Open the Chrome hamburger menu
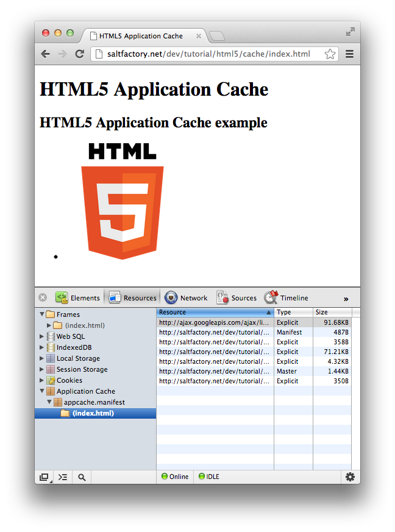The height and width of the screenshot is (532, 395). point(349,54)
